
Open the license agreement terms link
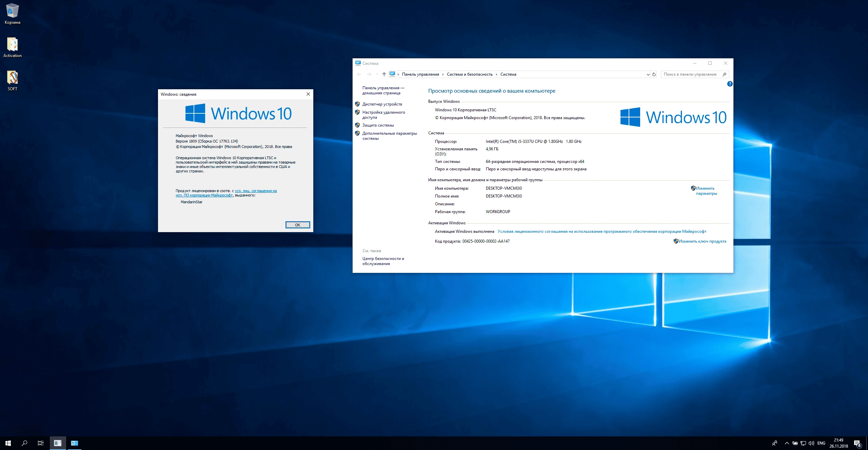point(602,231)
